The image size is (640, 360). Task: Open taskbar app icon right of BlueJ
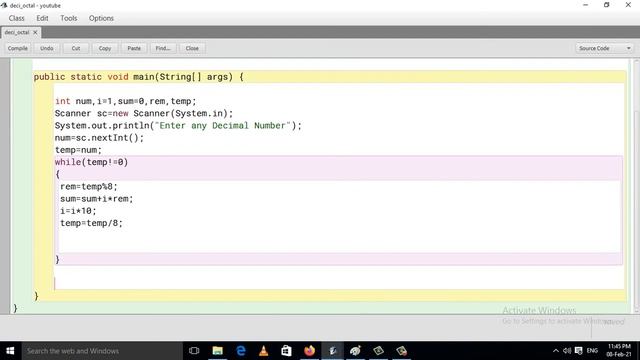[x=356, y=351]
